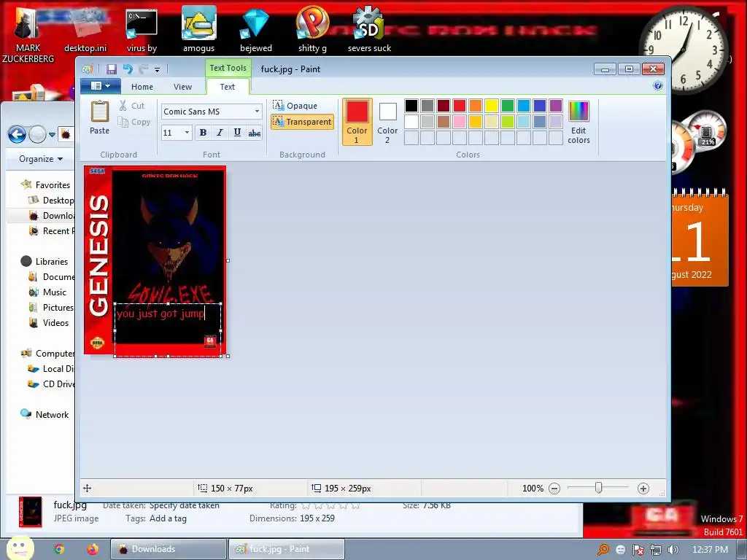This screenshot has width=747, height=560.
Task: Select Libraries in Explorer navigation pane
Action: coord(44,262)
